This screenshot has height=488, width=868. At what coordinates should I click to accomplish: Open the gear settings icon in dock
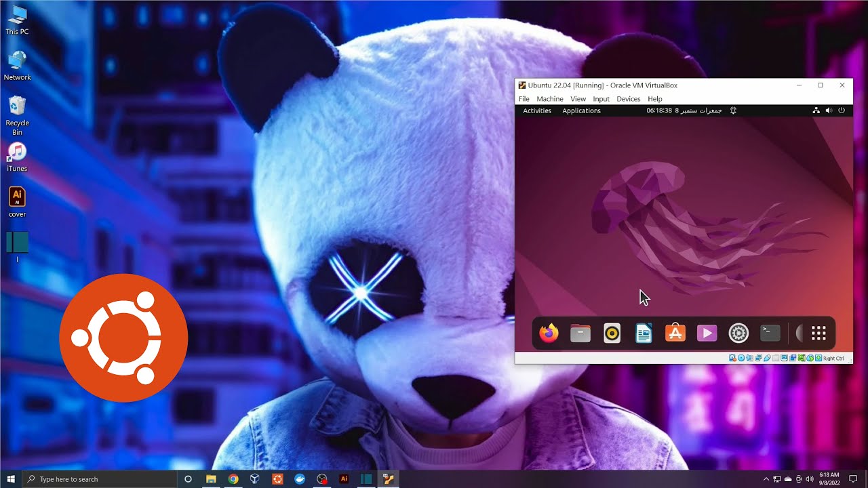pyautogui.click(x=738, y=333)
